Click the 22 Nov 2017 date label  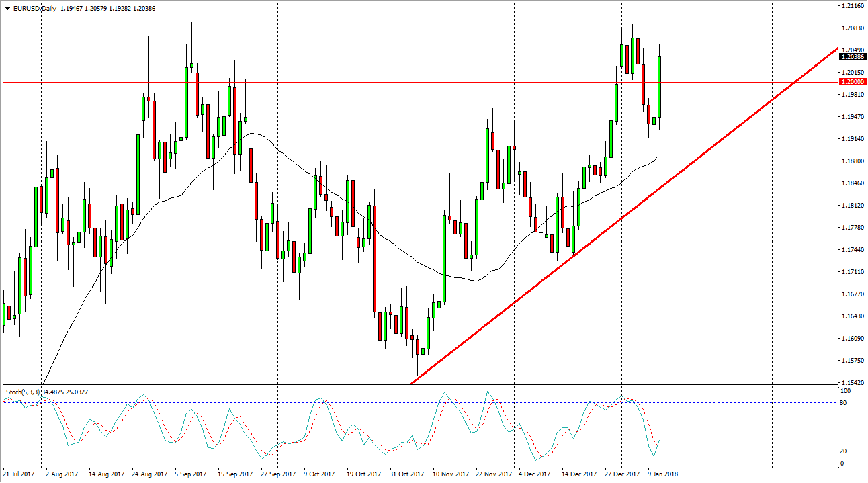point(493,474)
